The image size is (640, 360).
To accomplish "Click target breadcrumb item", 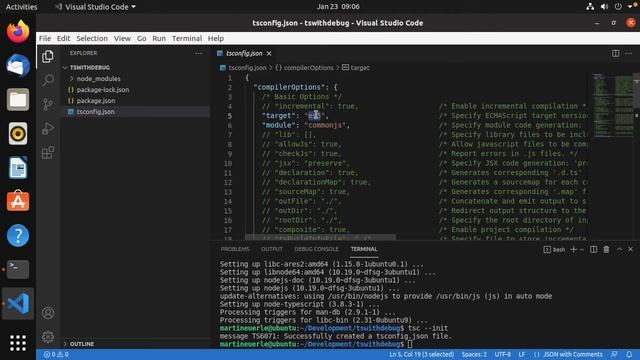I will coord(356,68).
